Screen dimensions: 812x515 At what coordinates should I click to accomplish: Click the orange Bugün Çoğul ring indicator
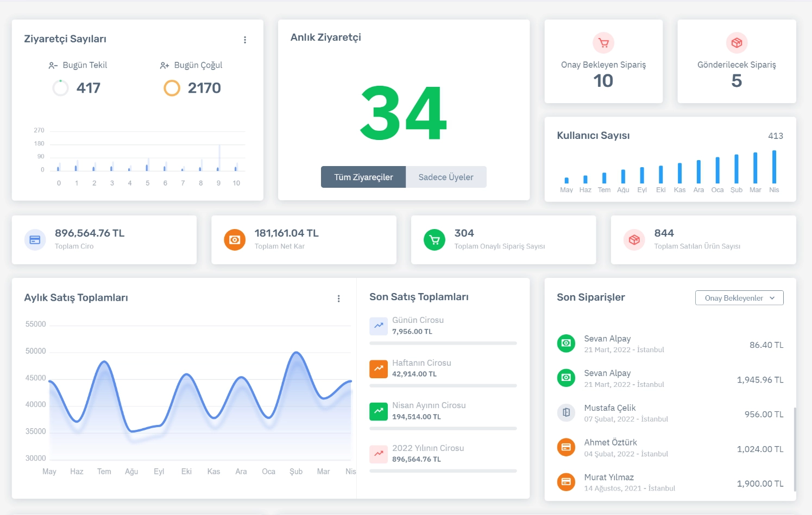[x=172, y=88]
